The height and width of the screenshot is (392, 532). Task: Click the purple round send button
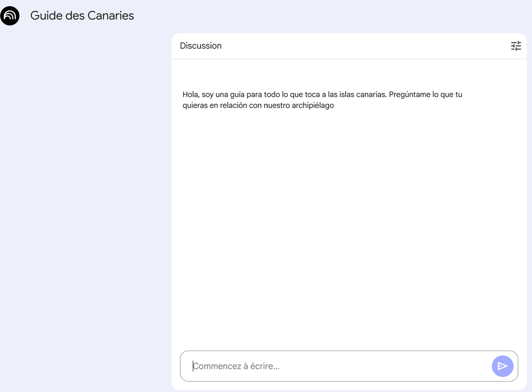coord(502,366)
